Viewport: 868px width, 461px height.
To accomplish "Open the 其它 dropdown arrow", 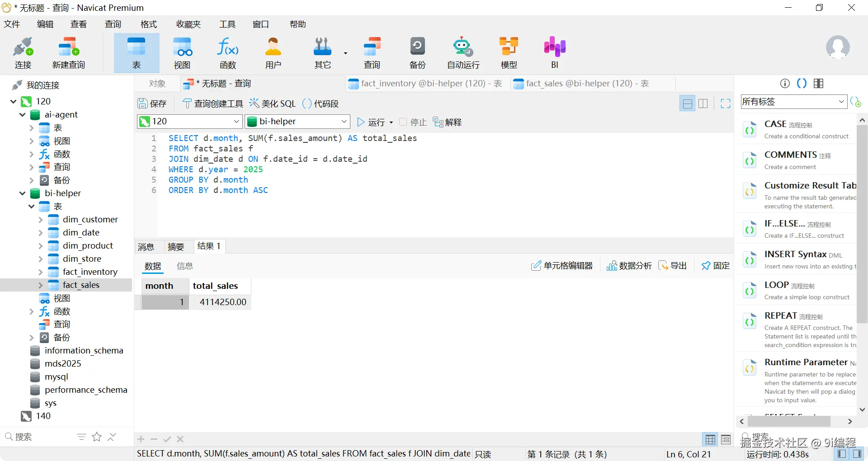I will tap(345, 53).
